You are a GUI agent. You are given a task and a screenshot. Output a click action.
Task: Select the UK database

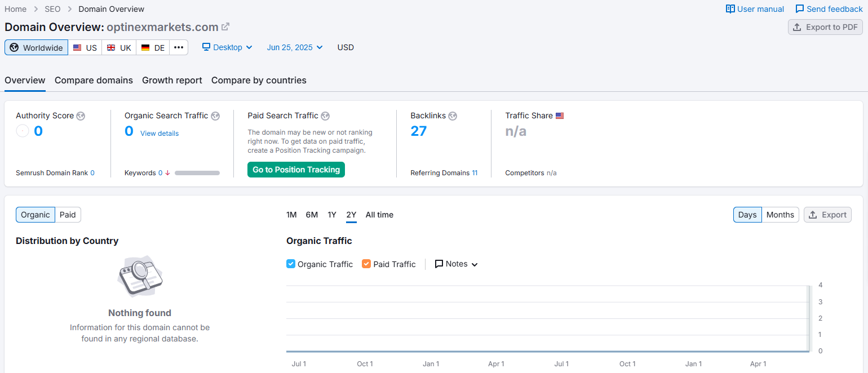click(x=119, y=47)
